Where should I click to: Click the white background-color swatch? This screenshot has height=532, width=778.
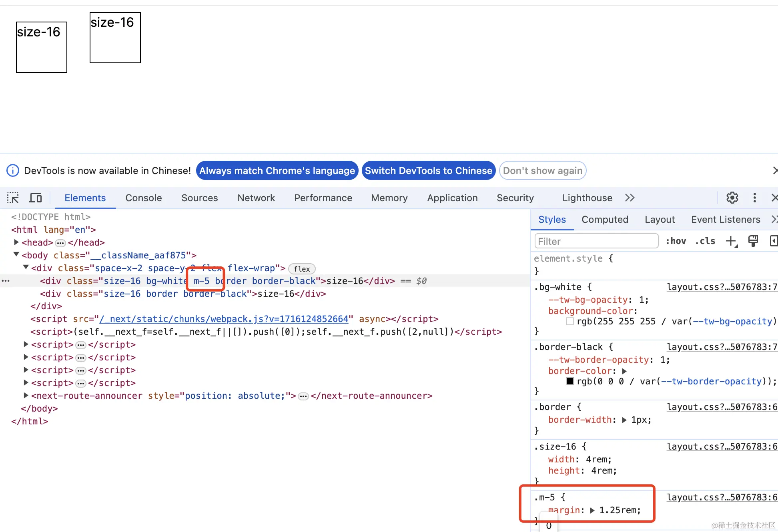(x=570, y=321)
